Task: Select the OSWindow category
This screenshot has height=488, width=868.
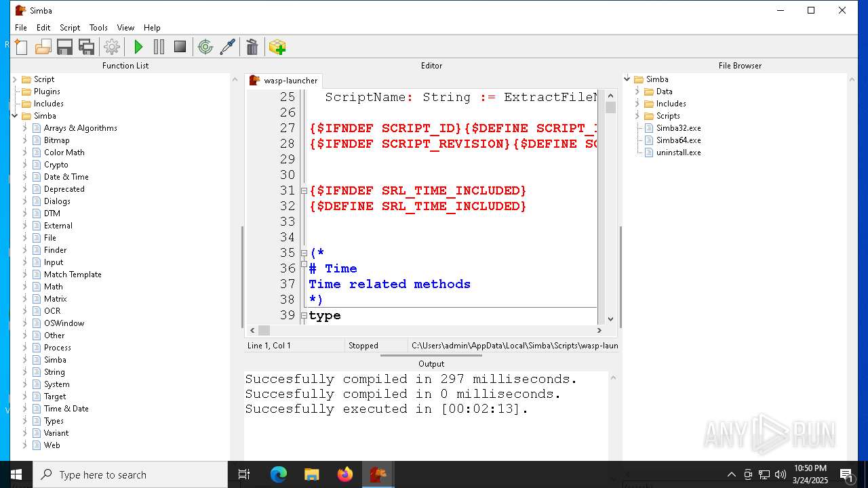Action: (x=64, y=323)
